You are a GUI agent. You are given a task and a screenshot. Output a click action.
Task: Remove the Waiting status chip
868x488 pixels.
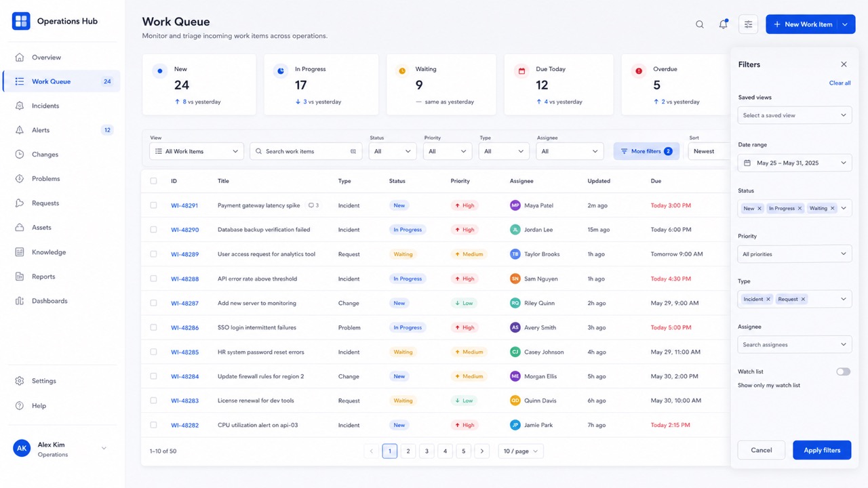coord(833,209)
